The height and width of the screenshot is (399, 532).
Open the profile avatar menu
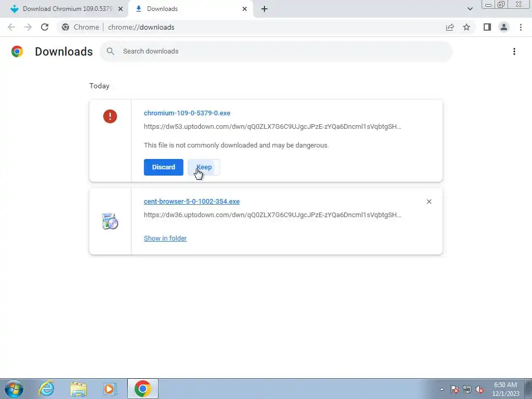[504, 27]
